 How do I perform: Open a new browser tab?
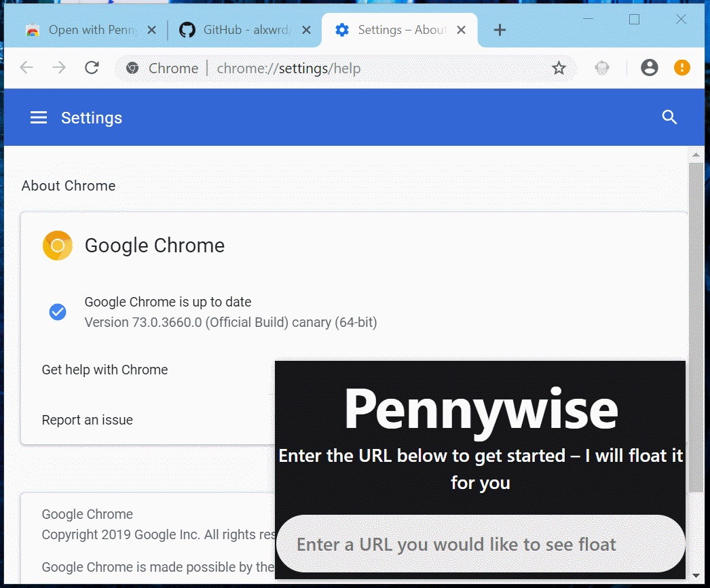click(x=500, y=30)
